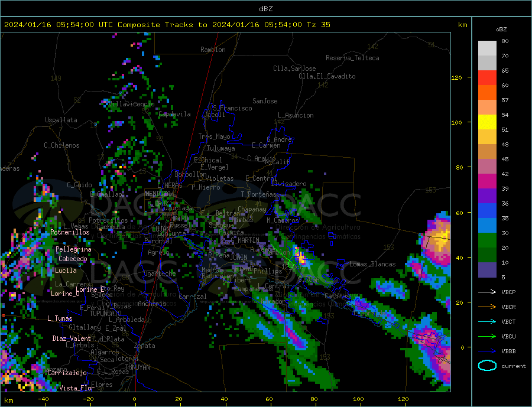Image resolution: width=532 pixels, height=407 pixels.
Task: Click the Phillips label
Action: click(268, 271)
